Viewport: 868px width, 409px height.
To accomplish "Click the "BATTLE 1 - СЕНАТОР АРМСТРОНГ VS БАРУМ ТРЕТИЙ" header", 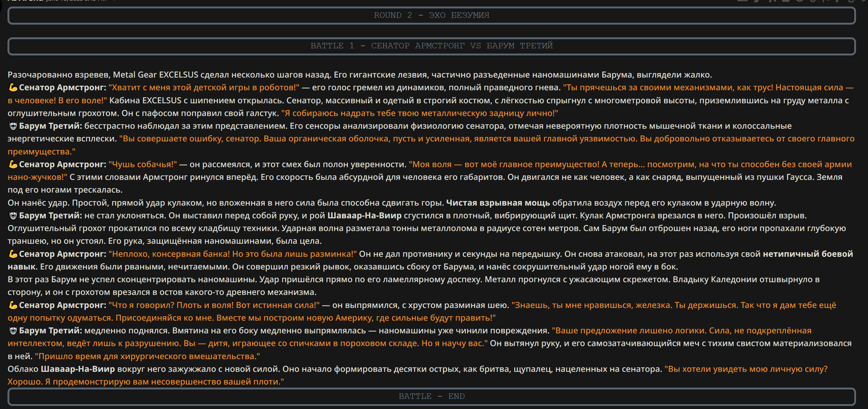I will point(431,46).
